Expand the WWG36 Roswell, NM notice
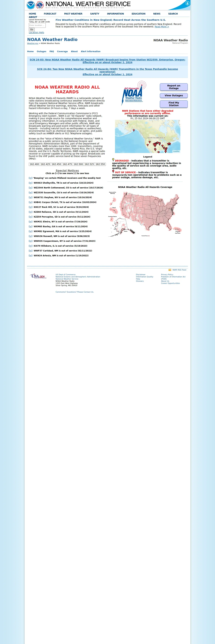The image size is (215, 644). pos(30,236)
